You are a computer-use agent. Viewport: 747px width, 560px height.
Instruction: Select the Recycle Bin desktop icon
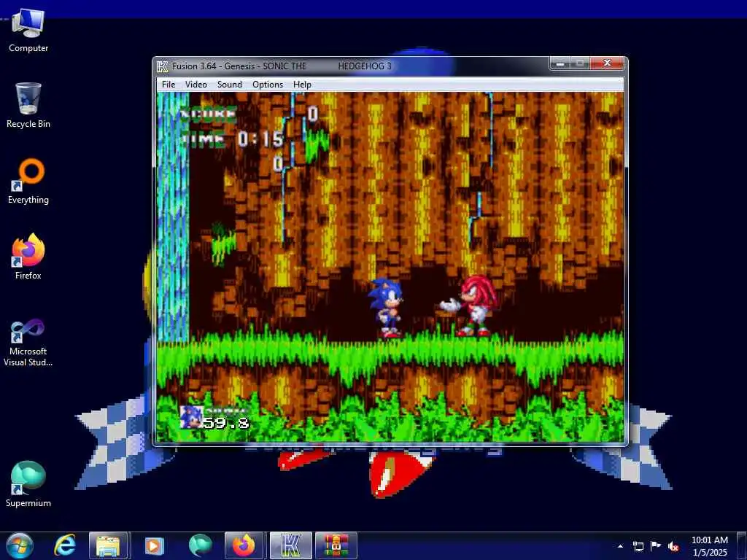[28, 105]
